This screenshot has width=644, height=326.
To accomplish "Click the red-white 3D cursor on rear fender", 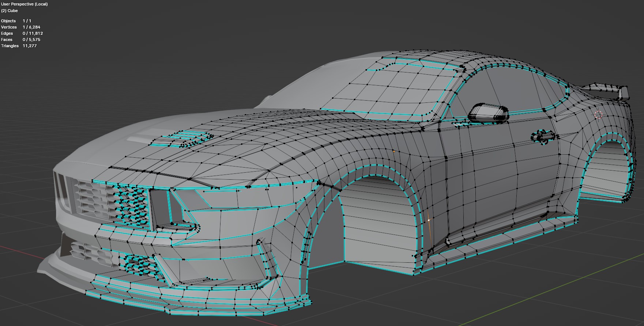I will tap(598, 115).
